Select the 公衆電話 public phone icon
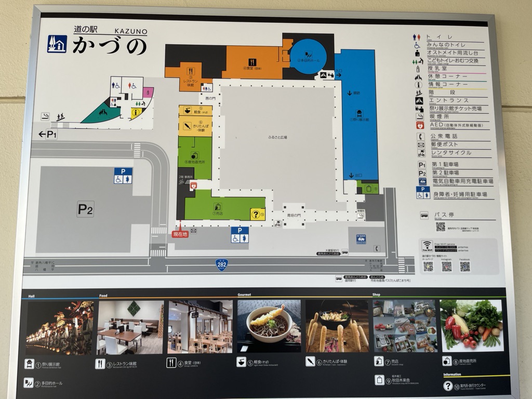The height and width of the screenshot is (399, 532). coord(420,136)
